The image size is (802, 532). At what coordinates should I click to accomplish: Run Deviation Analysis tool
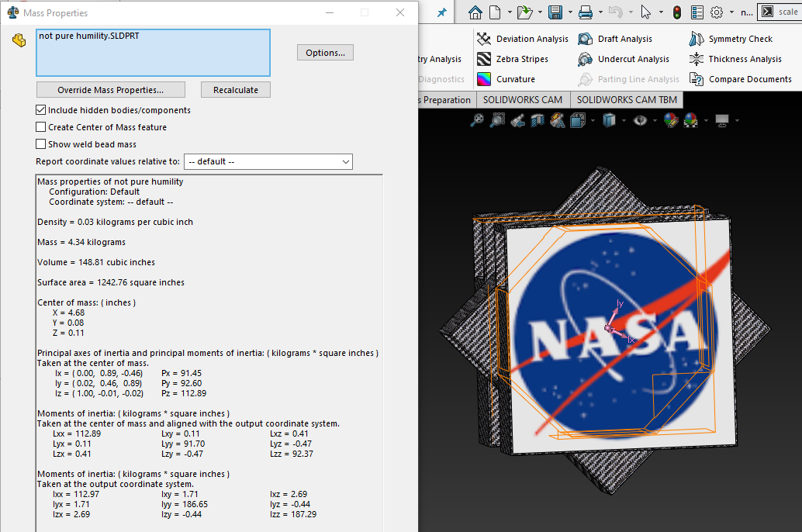pyautogui.click(x=522, y=39)
